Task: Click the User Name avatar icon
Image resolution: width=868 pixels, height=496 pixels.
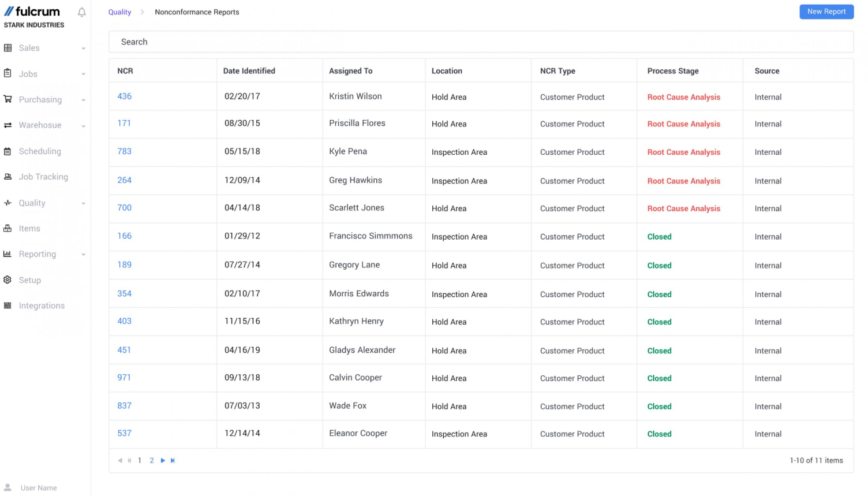Action: click(x=8, y=488)
